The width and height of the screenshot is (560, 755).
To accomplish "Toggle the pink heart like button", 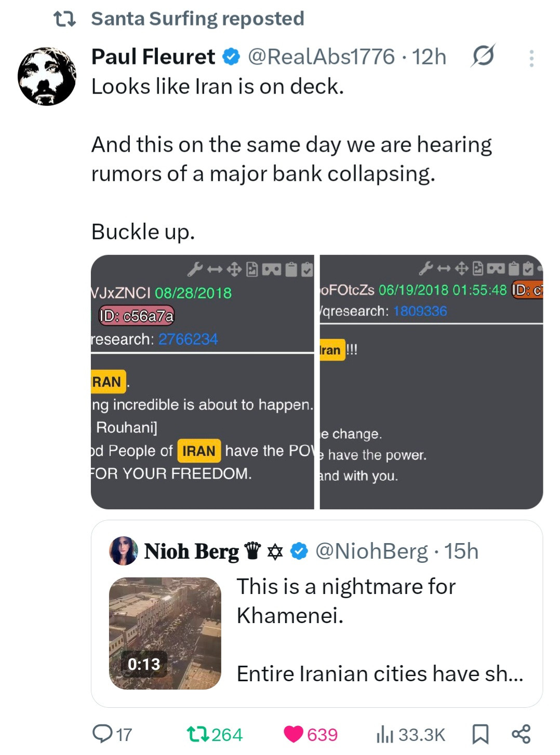I will [294, 734].
